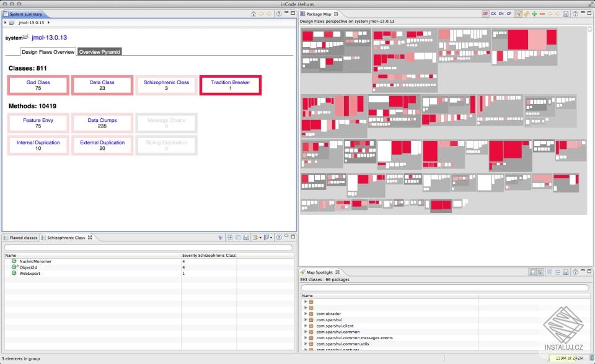
Task: Click highlighted pin icon in Package Map toolbar
Action: 519,14
